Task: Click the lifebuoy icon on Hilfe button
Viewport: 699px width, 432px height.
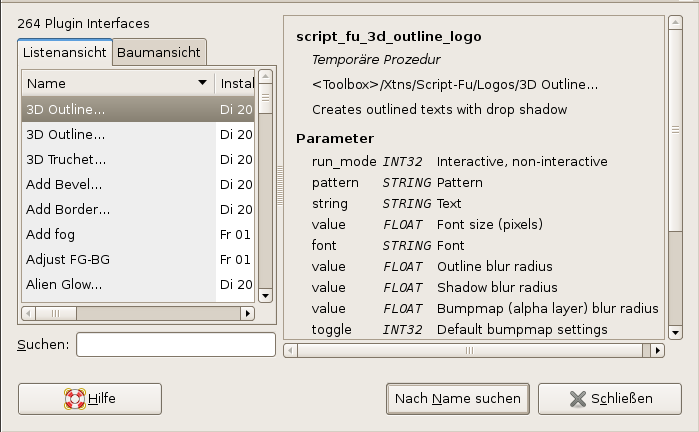Action: tap(75, 399)
